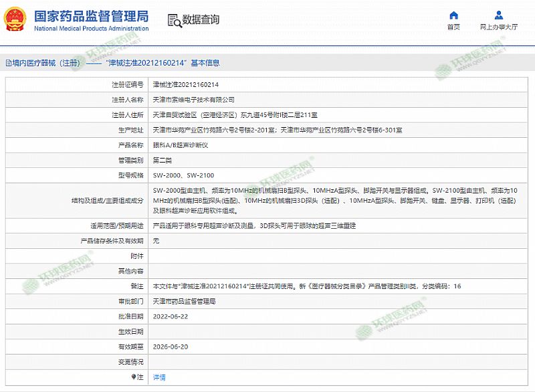Click approving department 天津市药品监督管理局 cell
The height and width of the screenshot is (392, 535).
185,301
